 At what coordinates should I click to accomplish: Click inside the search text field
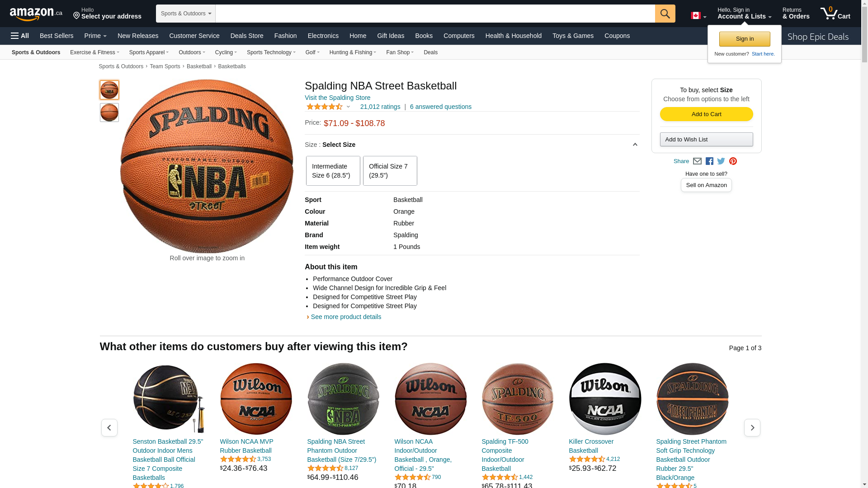[x=435, y=14]
